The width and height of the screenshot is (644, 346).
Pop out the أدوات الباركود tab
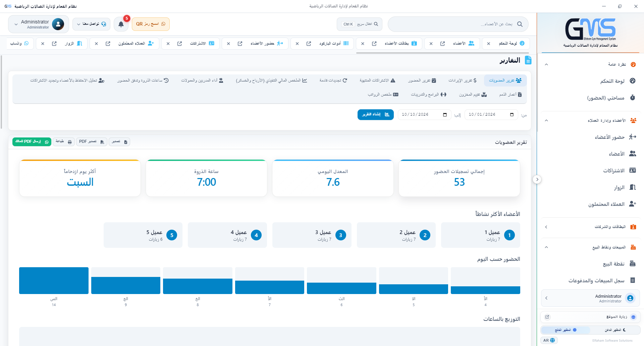pyautogui.click(x=309, y=44)
